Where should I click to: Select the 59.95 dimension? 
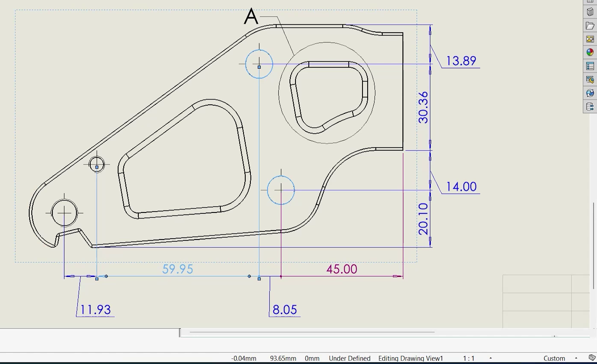(177, 270)
